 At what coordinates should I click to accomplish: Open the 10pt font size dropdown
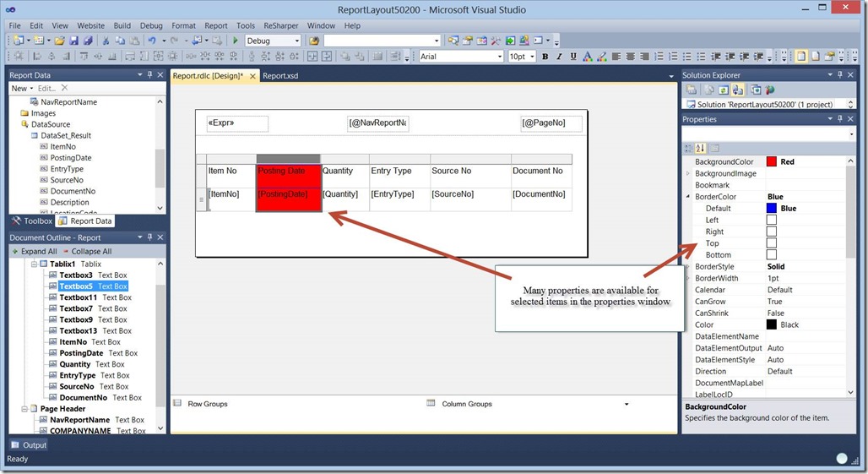click(x=532, y=57)
